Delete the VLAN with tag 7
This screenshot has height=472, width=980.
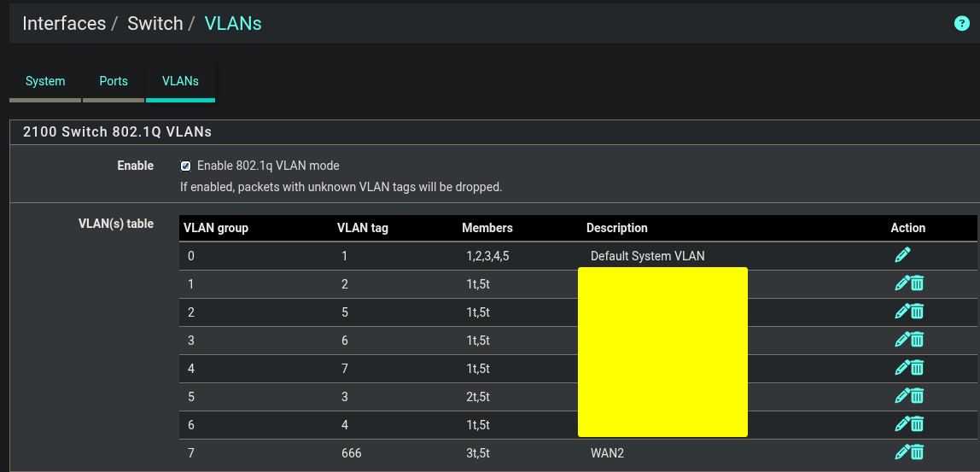click(x=917, y=368)
